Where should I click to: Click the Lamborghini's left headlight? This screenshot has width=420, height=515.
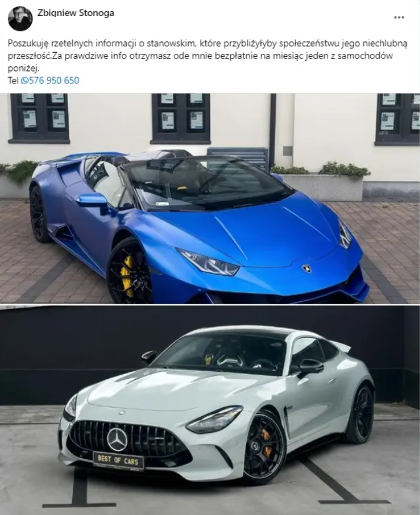208,262
